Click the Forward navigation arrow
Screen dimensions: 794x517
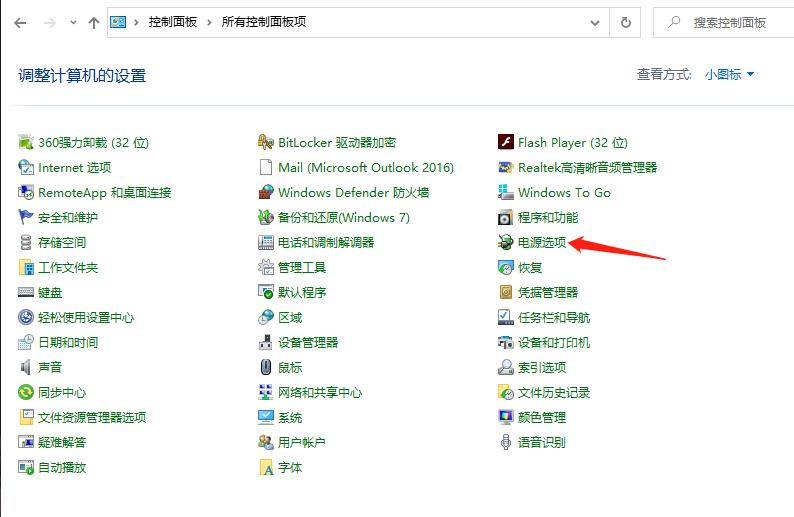49,23
